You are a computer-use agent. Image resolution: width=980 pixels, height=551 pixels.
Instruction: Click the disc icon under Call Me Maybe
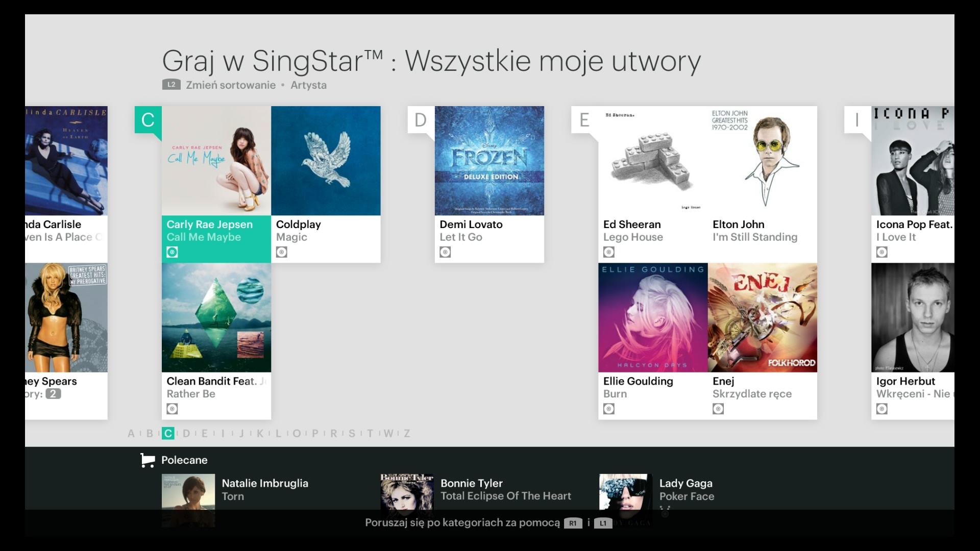coord(173,252)
